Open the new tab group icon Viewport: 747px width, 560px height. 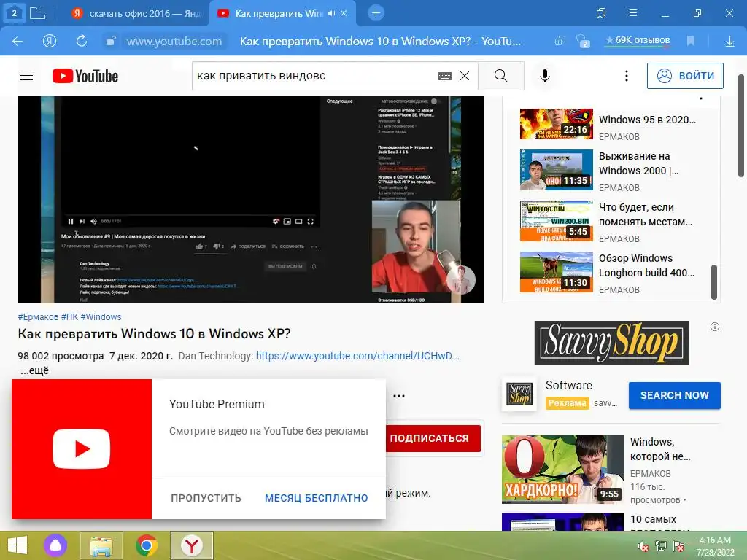38,13
